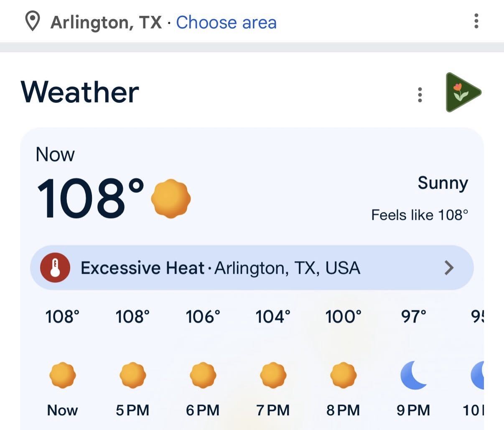Open the top-right three-dot menu

coord(476,21)
